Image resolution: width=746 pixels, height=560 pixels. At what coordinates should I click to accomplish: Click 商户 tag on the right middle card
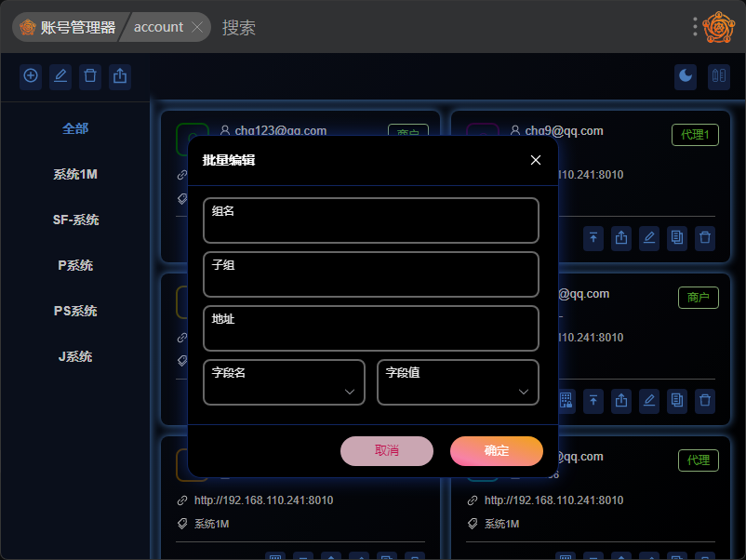(x=698, y=298)
